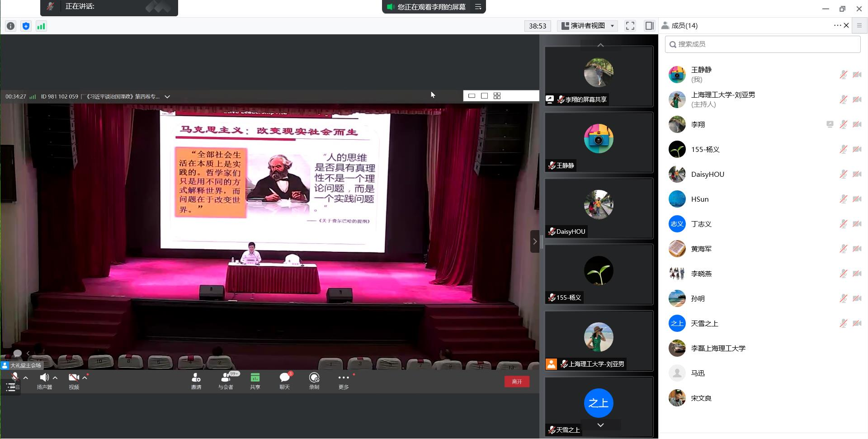Click the 搜索成员 search field
This screenshot has height=439, width=868.
[762, 44]
